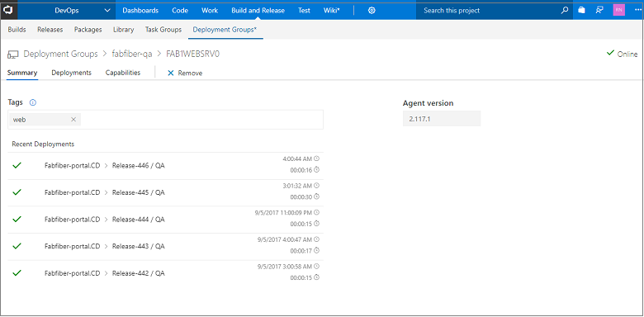Open the marketplace bag icon
The width and height of the screenshot is (644, 317).
pos(581,10)
